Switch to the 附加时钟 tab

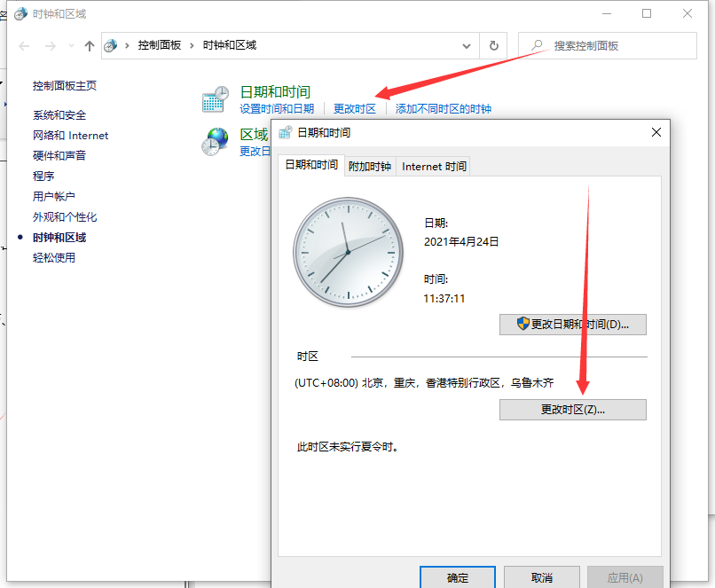370,166
